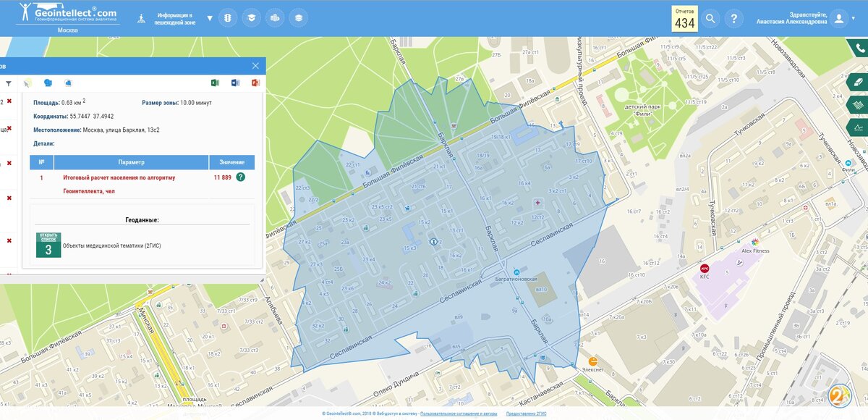The image size is (868, 420).
Task: Click the help question mark in the header
Action: pos(734,19)
